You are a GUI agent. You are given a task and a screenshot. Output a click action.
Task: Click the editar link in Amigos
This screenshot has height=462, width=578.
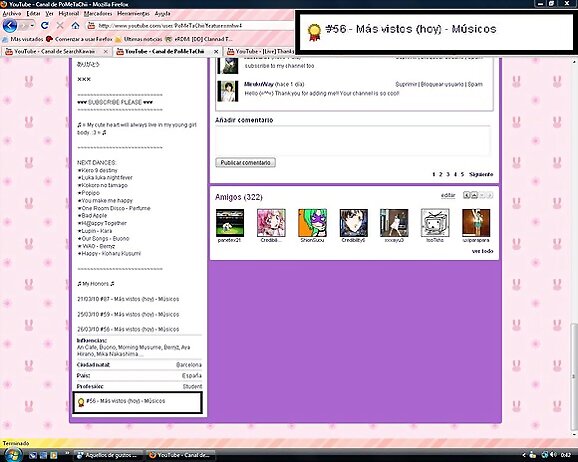[x=448, y=195]
